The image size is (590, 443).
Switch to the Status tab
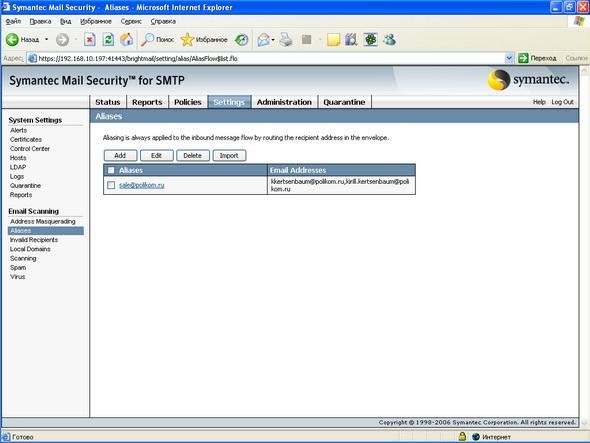pyautogui.click(x=108, y=102)
